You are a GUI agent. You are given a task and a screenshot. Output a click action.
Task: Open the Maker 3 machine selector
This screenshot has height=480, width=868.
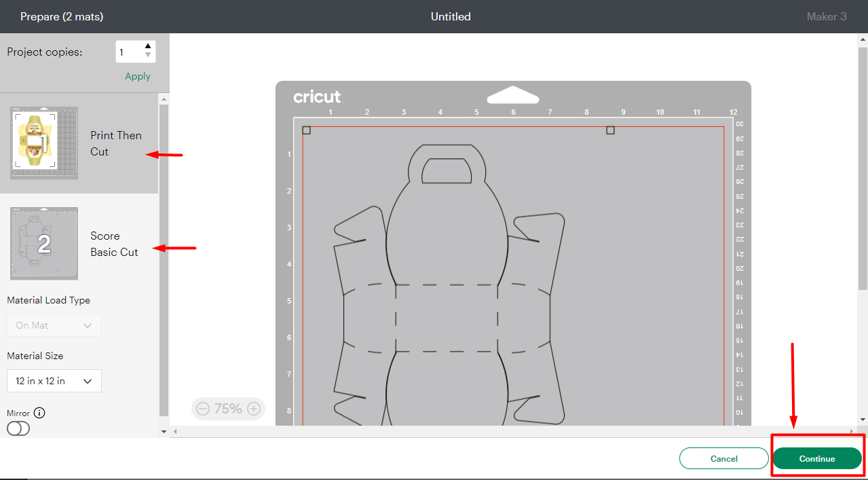coord(826,16)
